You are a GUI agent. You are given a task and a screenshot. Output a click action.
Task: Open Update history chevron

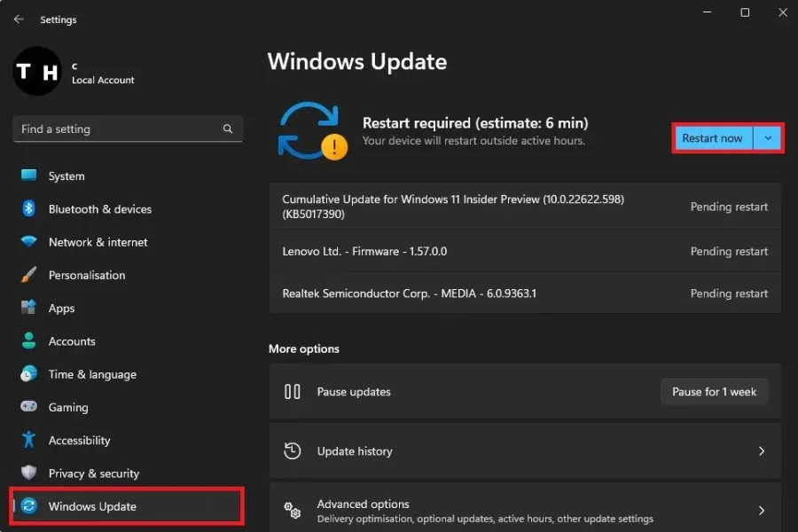(x=762, y=451)
